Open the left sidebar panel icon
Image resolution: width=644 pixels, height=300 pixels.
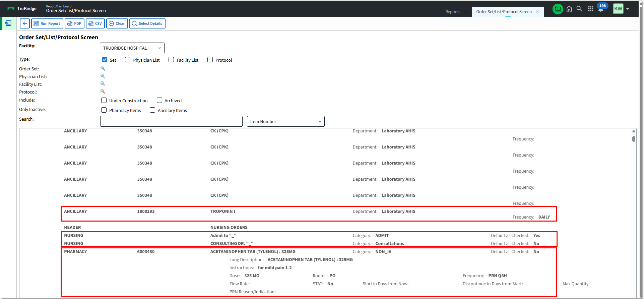[x=8, y=23]
